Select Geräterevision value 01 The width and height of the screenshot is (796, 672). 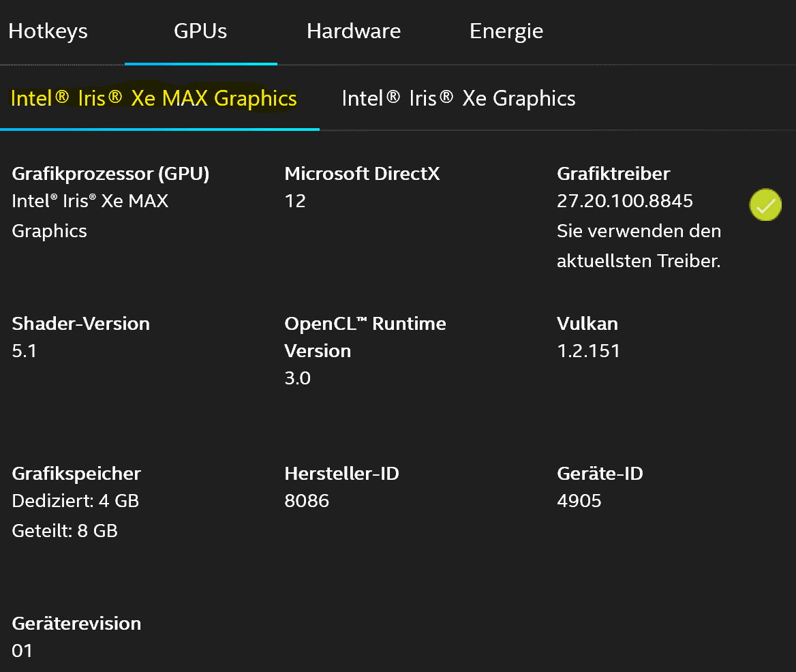coord(22,651)
